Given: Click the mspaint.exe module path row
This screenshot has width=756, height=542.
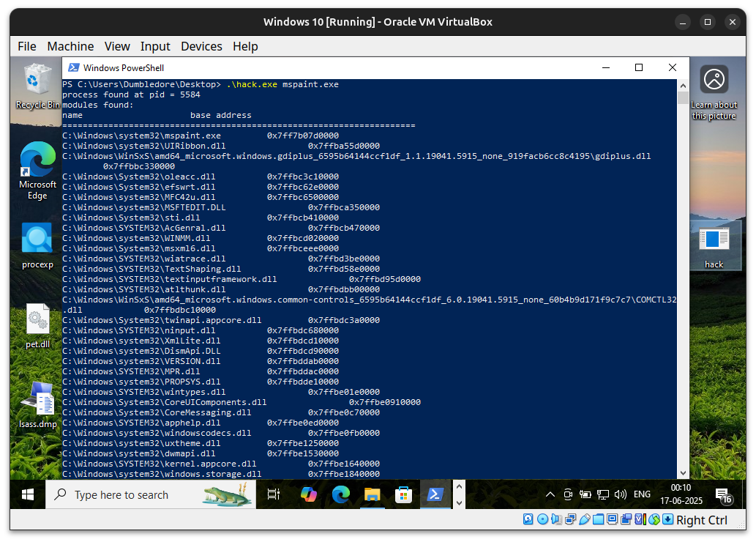Looking at the screenshot, I should 201,135.
